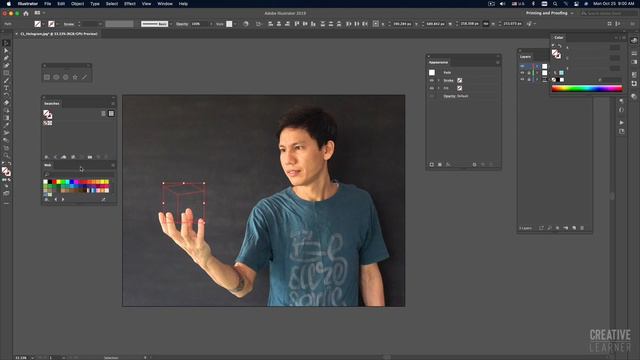Select the Selection tool in toolbar
The width and height of the screenshot is (640, 360).
pyautogui.click(x=6, y=43)
